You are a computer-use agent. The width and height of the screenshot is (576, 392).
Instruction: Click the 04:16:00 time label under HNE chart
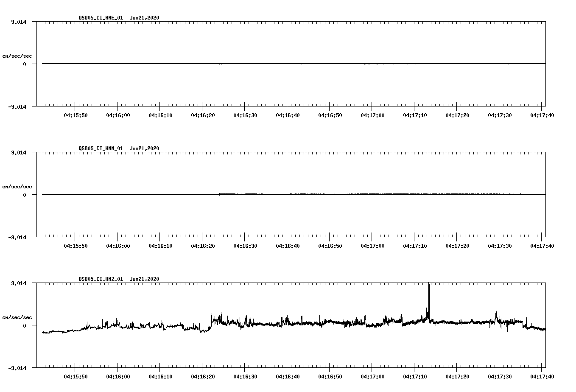pos(118,115)
